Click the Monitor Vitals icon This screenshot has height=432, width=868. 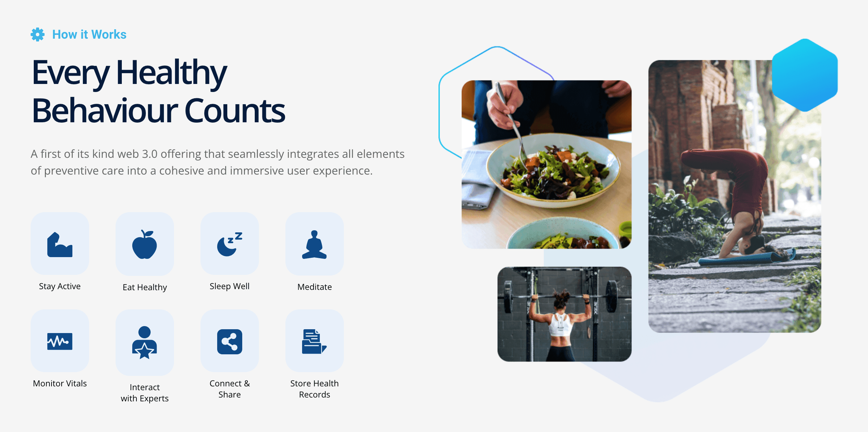[x=60, y=341]
